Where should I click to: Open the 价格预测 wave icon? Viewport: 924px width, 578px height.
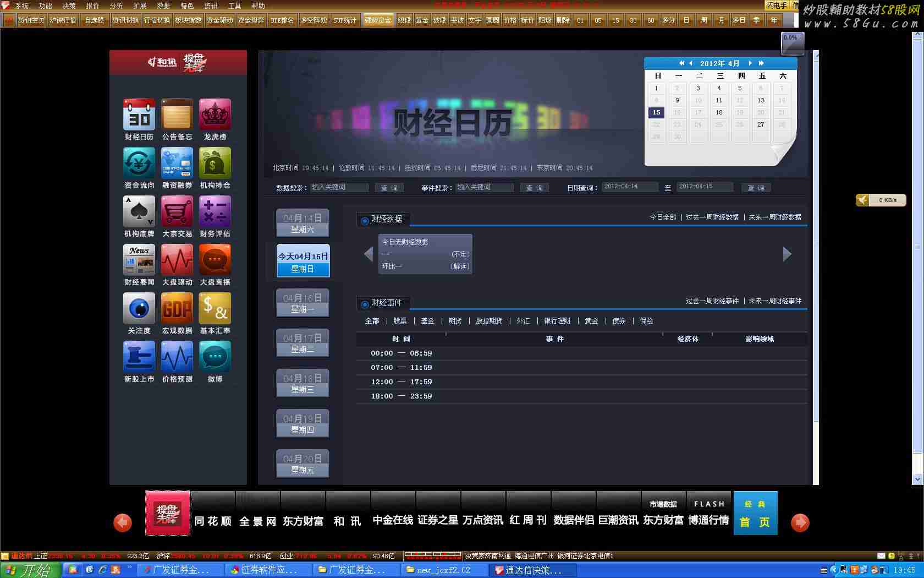(177, 357)
